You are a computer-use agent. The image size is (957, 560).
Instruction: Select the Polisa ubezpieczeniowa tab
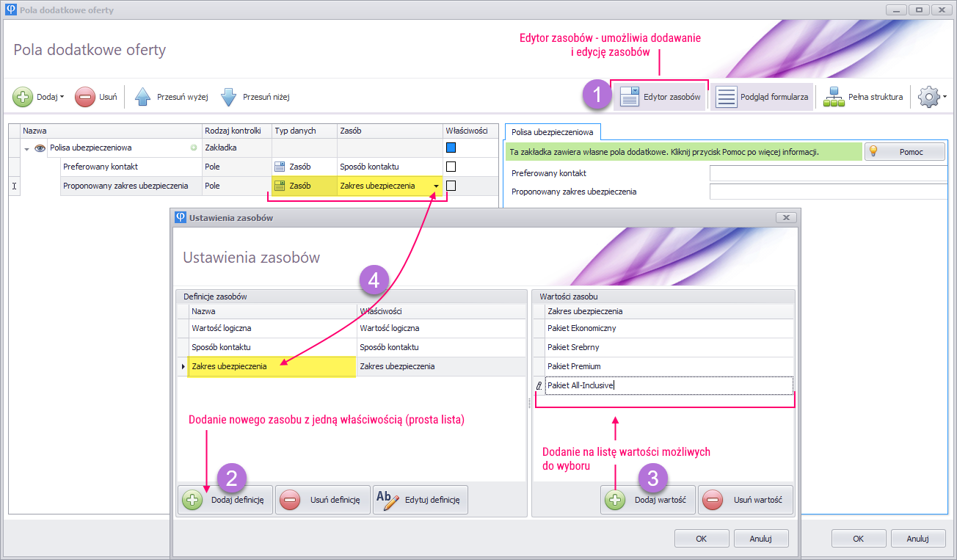coord(552,132)
